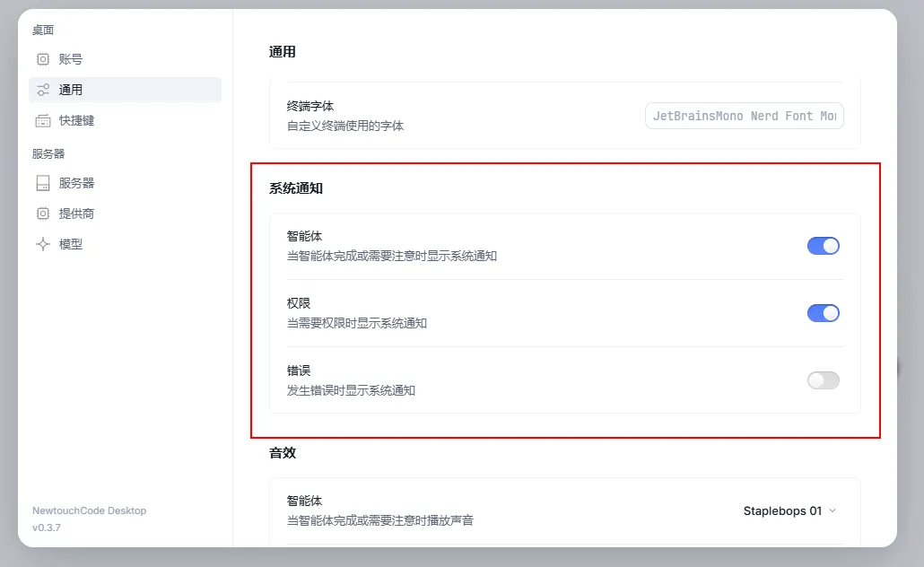Viewport: 924px width, 567px height.
Task: Click the 提供商 icon in sidebar
Action: (43, 214)
